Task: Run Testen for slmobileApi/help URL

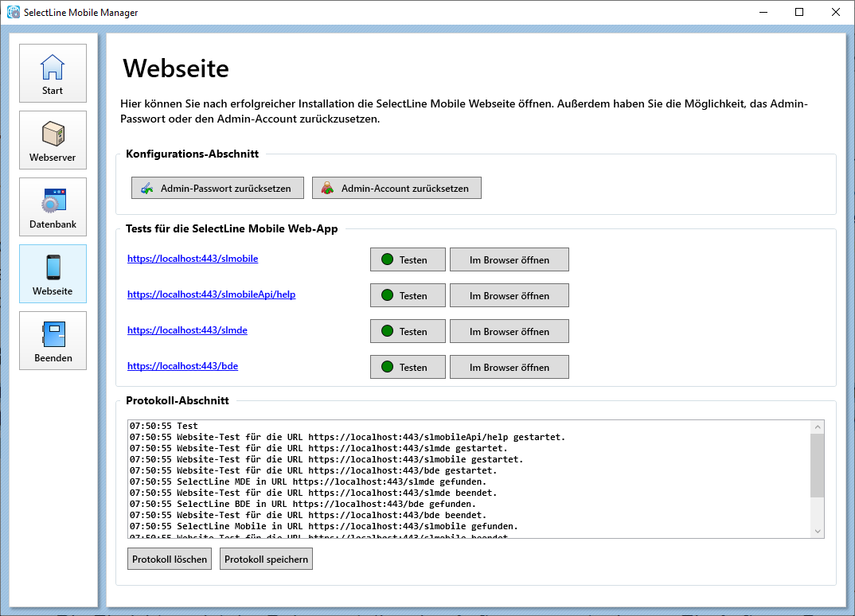Action: coord(408,295)
